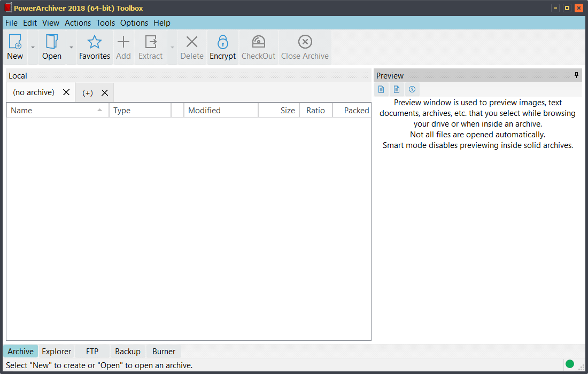Open Favorites star icon
The width and height of the screenshot is (588, 374).
tap(95, 42)
